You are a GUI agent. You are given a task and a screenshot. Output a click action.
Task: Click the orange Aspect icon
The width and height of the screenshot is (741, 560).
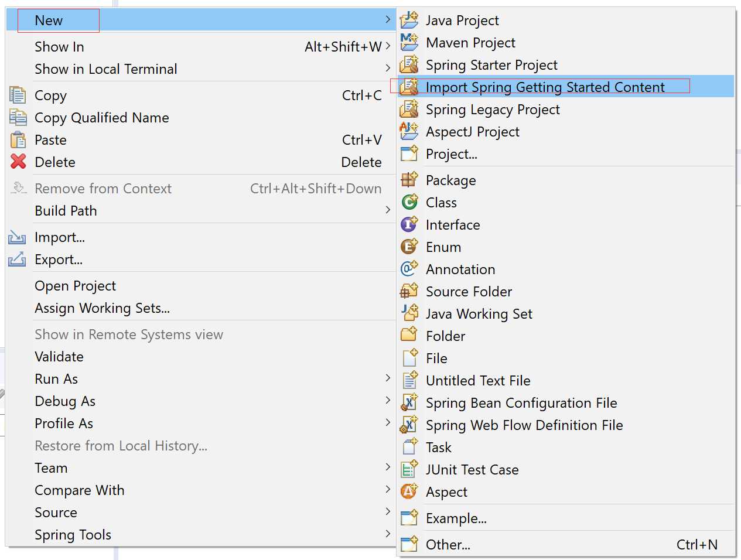coord(409,491)
